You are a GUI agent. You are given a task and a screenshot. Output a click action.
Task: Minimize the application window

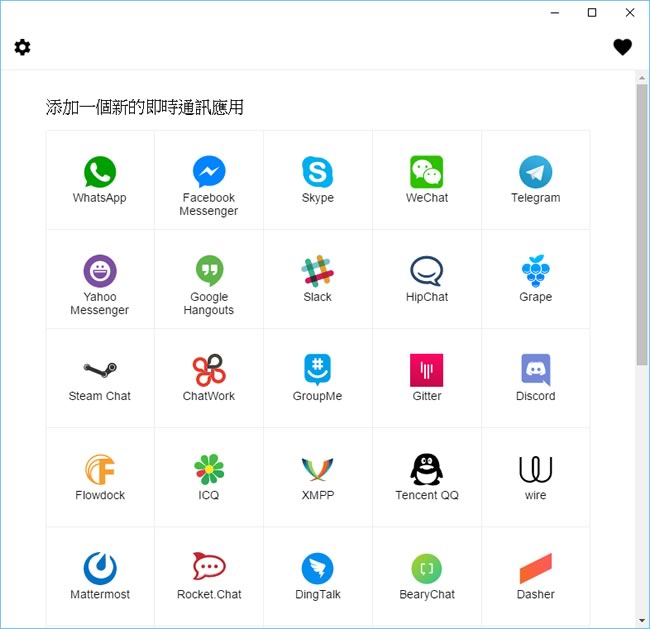tap(555, 13)
